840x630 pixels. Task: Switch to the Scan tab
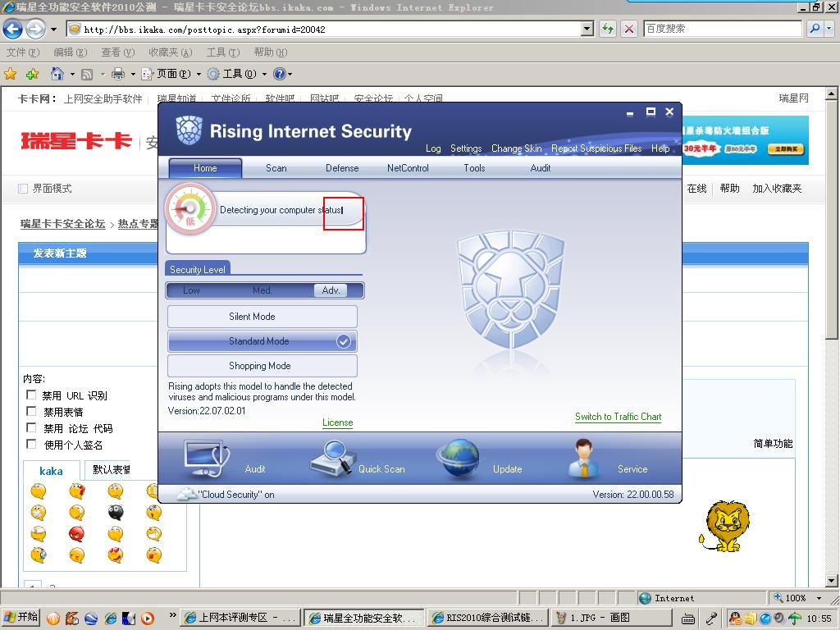coord(276,168)
